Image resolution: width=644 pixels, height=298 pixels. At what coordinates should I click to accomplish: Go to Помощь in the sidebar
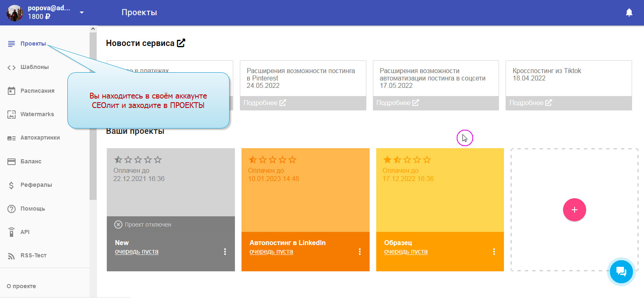(33, 209)
